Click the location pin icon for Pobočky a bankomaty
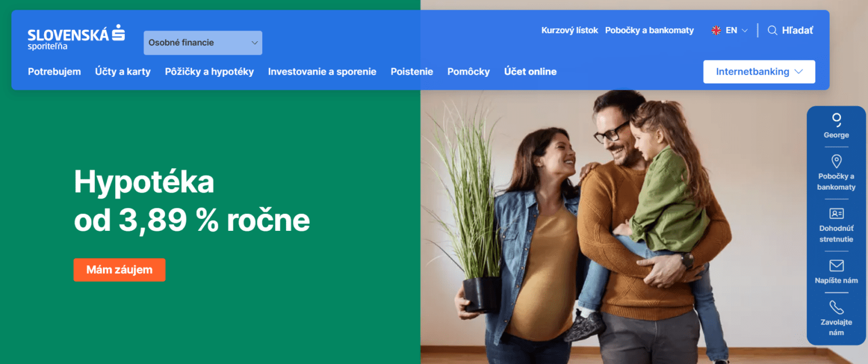Image resolution: width=868 pixels, height=364 pixels. click(x=836, y=161)
